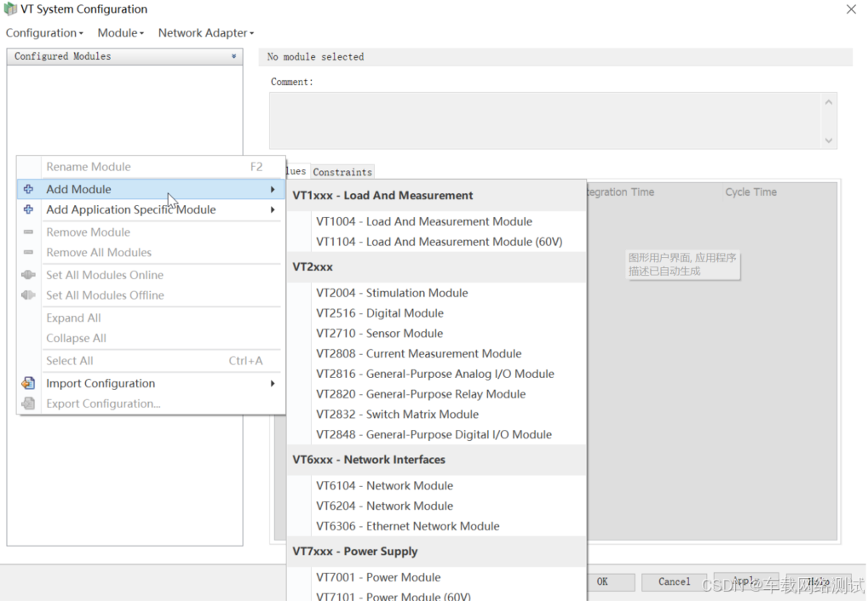868x601 pixels.
Task: Click the VT System Configuration title icon
Action: pyautogui.click(x=10, y=9)
